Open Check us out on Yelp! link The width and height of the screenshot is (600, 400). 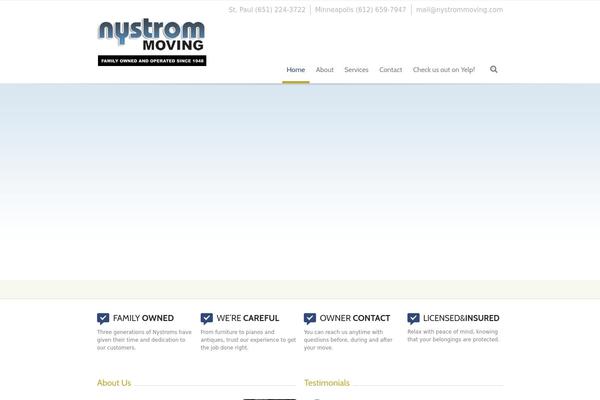pos(444,70)
